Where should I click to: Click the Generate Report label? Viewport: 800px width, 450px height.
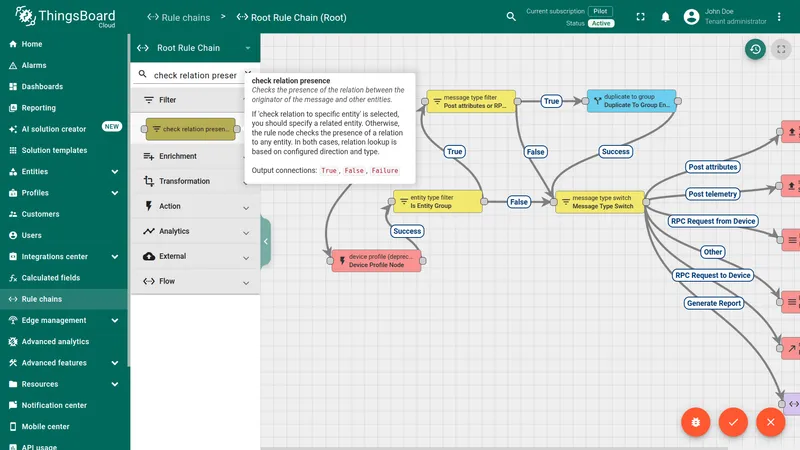[714, 303]
